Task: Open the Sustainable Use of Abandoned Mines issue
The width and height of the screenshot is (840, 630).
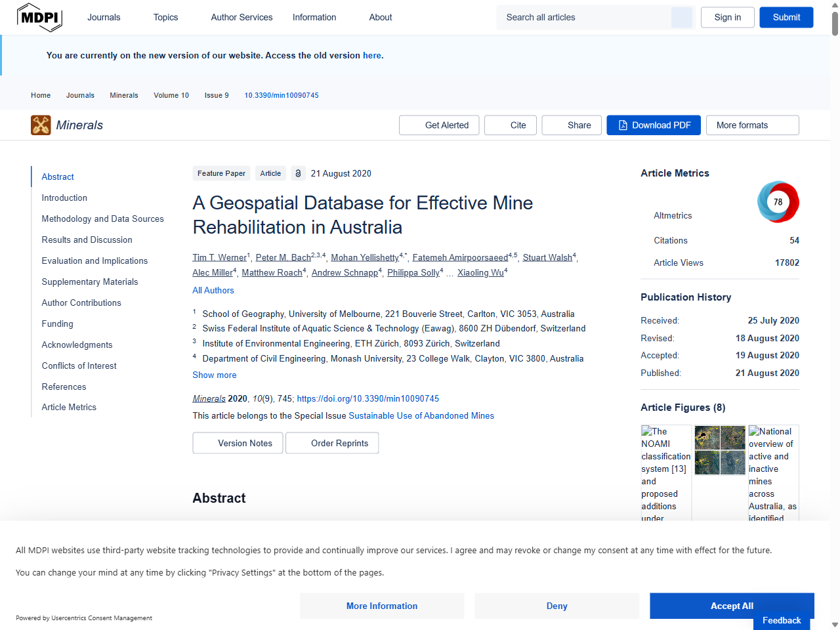Action: click(x=421, y=415)
